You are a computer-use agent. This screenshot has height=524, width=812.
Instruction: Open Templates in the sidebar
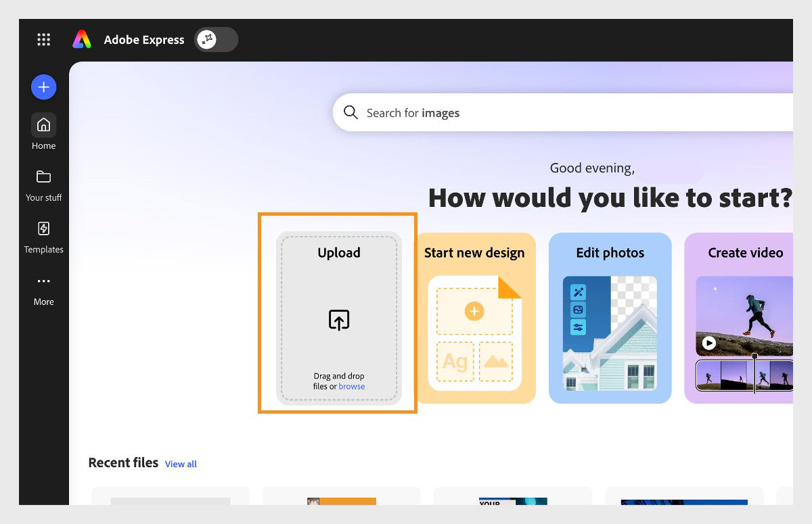pos(43,237)
